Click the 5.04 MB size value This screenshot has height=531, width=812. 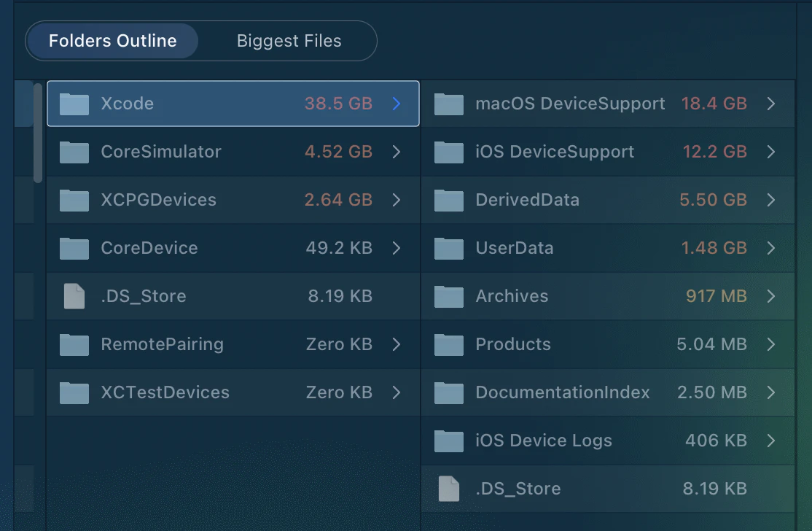pyautogui.click(x=712, y=344)
